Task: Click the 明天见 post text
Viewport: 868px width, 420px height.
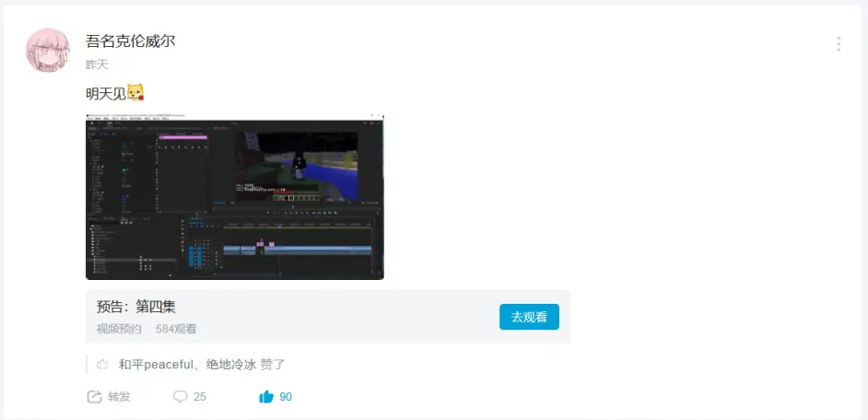Action: (x=105, y=93)
